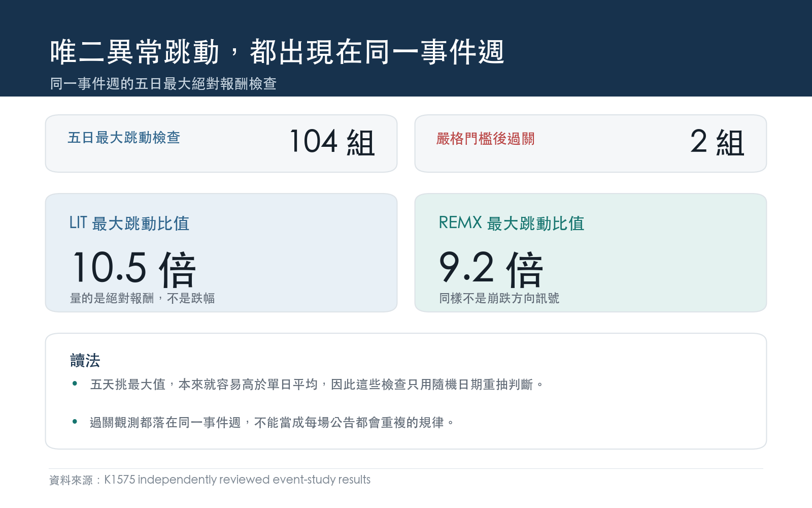Select the bullet starting with 五天挑最大值
The image size is (812, 508).
[317, 385]
